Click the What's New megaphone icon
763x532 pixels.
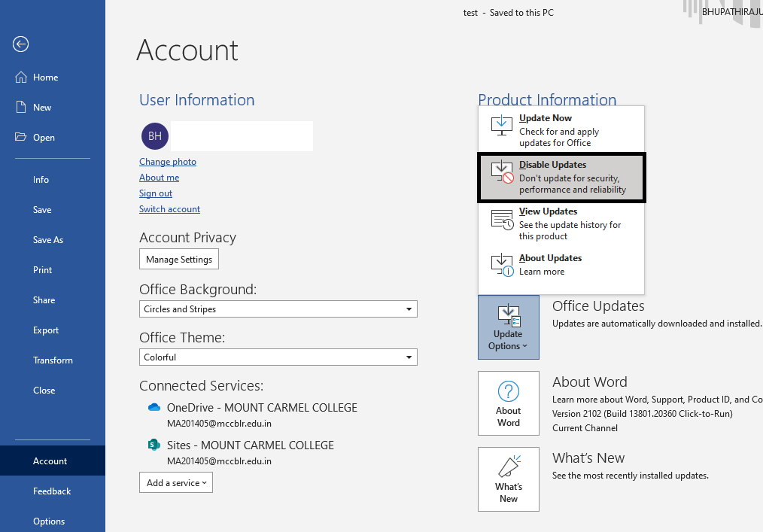pos(509,467)
